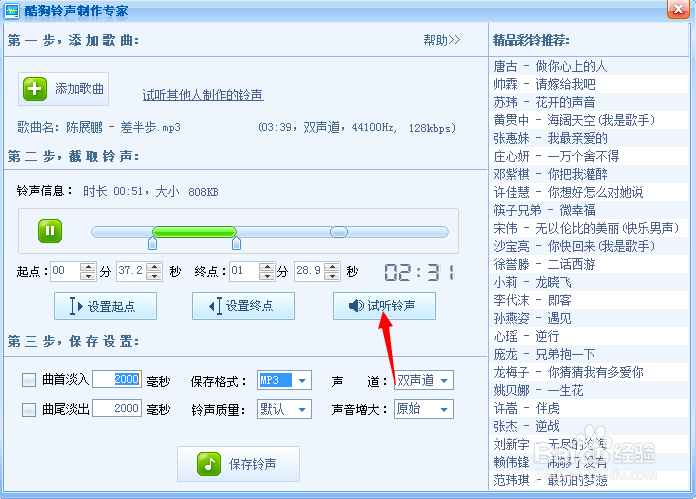Click the set start point cursor icon
696x499 pixels.
click(76, 306)
